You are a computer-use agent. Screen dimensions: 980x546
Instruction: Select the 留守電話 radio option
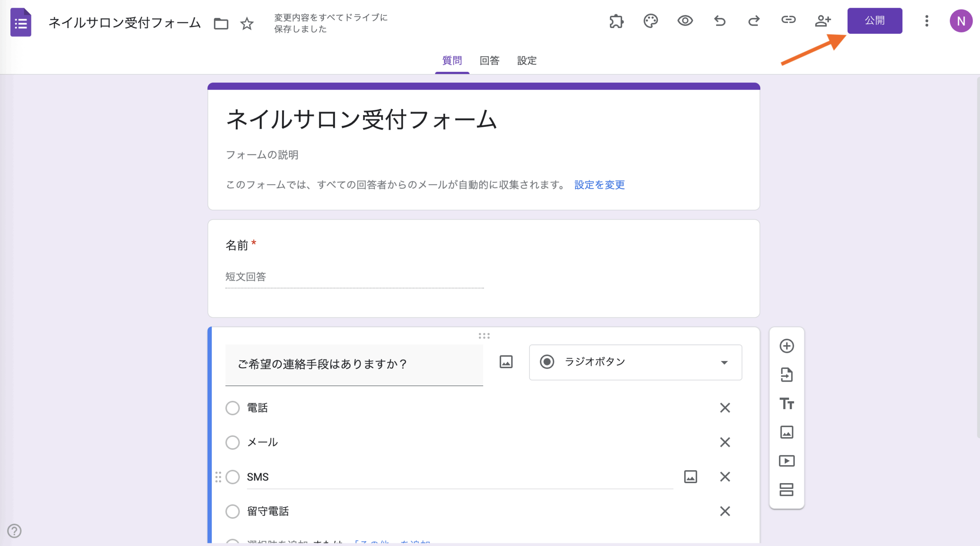232,512
